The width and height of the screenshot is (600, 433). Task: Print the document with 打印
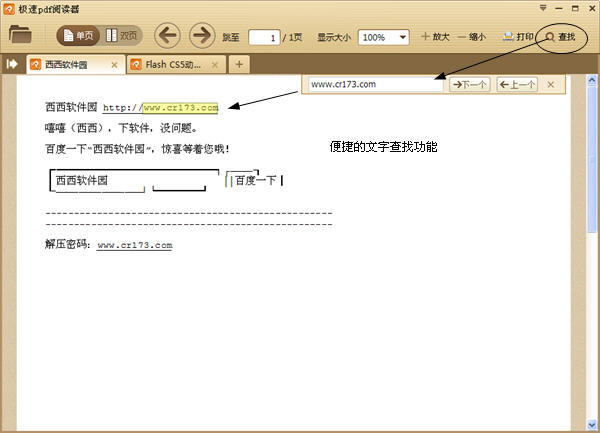(x=518, y=37)
